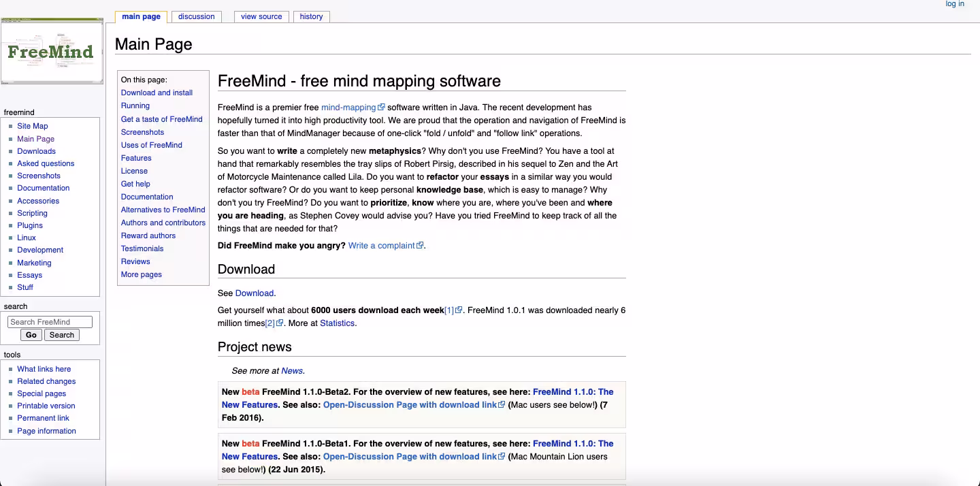Select the main page tab
Screen dimensions: 980x486
click(x=142, y=16)
